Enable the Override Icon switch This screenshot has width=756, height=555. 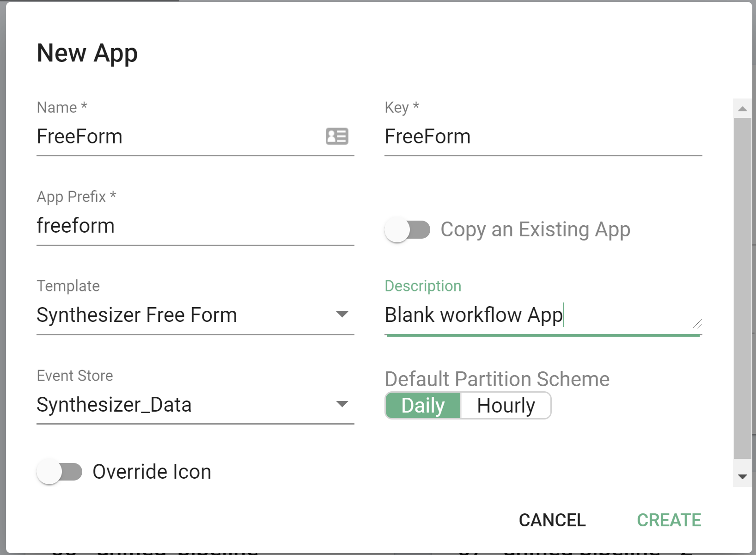60,472
